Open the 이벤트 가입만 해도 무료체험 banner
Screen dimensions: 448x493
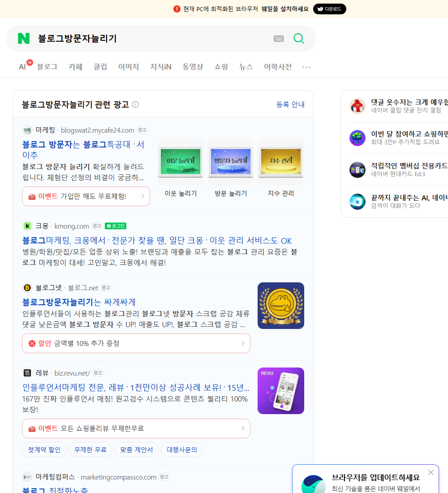[86, 196]
